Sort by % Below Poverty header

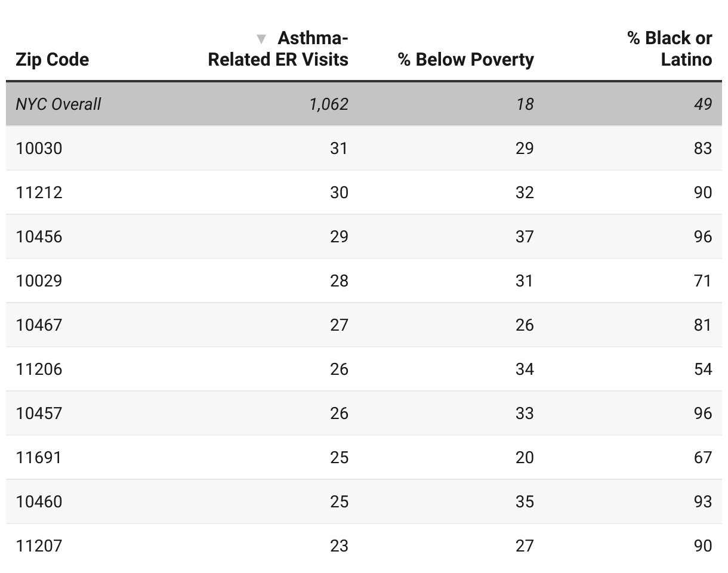click(465, 60)
